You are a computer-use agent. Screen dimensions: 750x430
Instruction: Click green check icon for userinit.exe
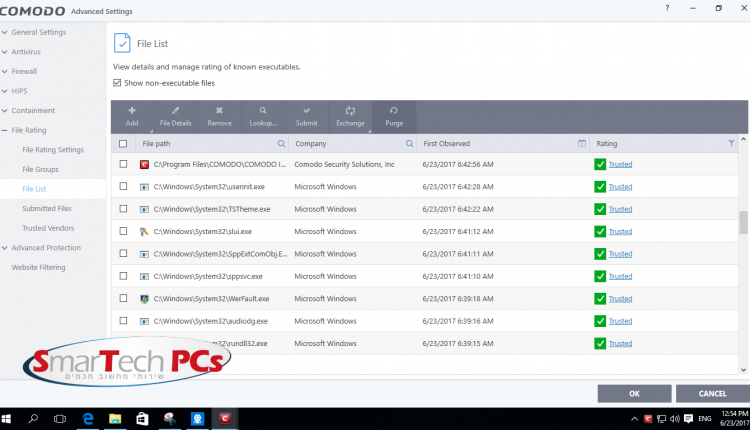tap(600, 187)
